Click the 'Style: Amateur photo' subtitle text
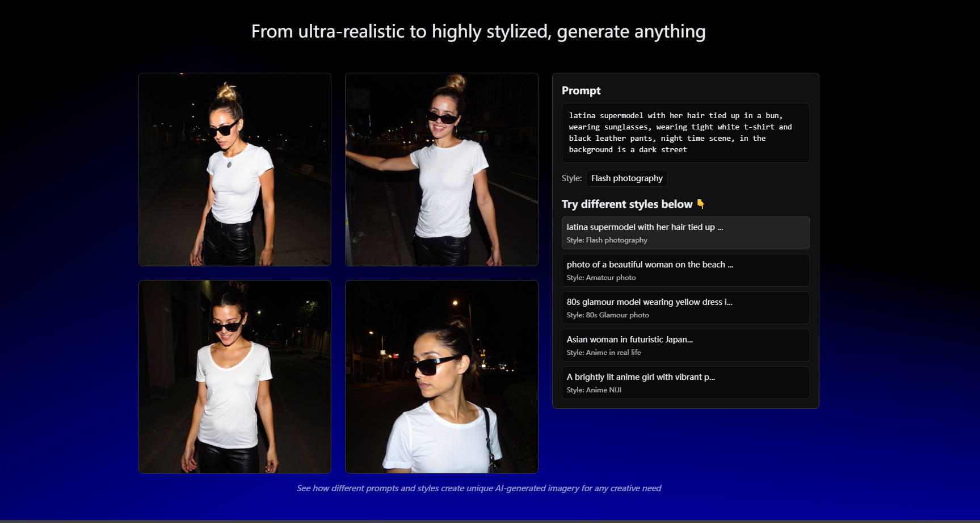The image size is (980, 523). click(603, 277)
